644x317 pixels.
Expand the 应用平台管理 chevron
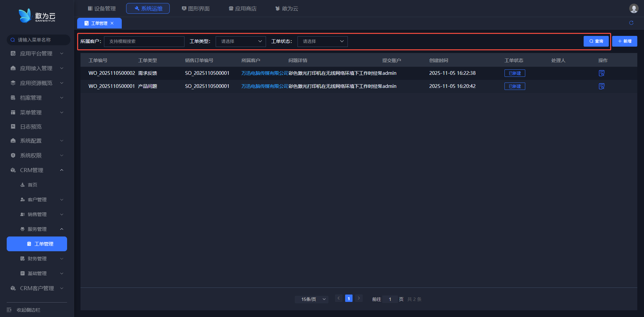click(62, 53)
